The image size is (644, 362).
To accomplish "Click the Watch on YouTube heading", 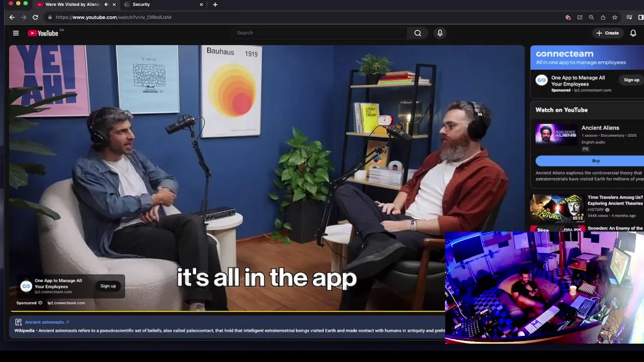I will 561,110.
